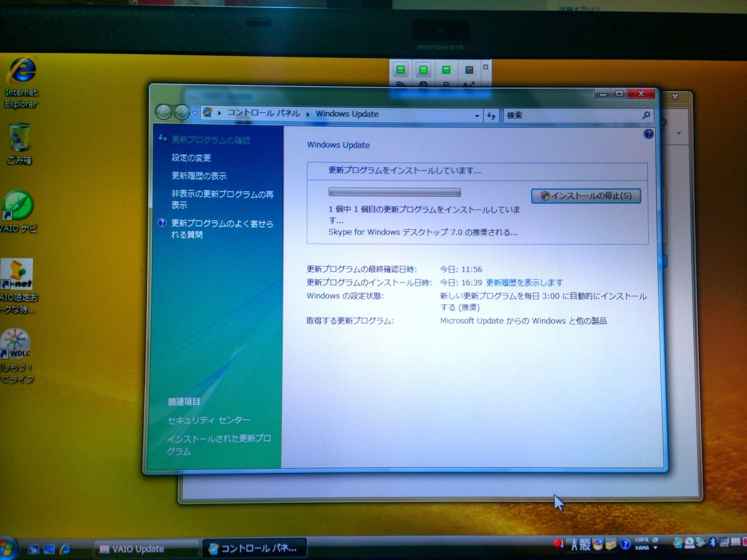Click the IME A input mode indicator
Viewport: 747px width, 560px height.
(575, 546)
